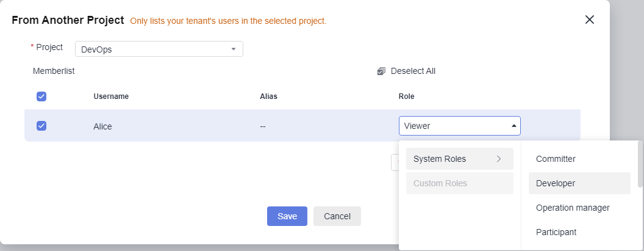Open the Project dropdown showing DevOps
644x251 pixels.
tap(159, 49)
